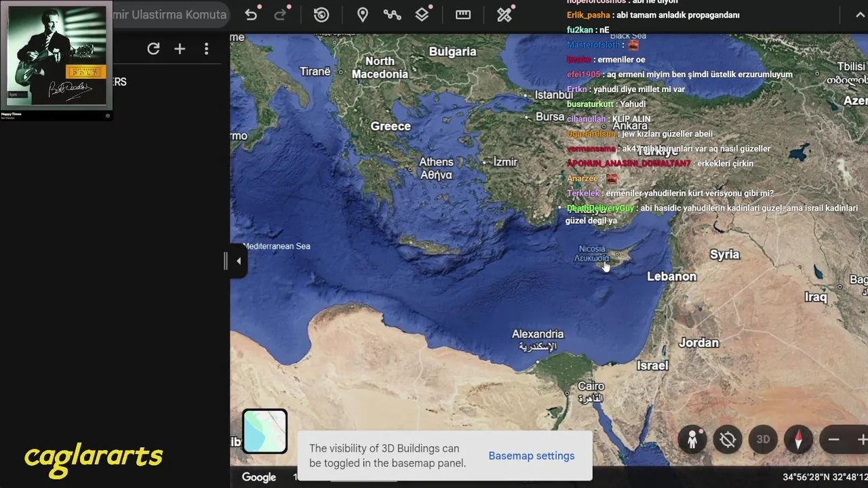Select the Add placemark tool
868x488 pixels.
pos(363,15)
